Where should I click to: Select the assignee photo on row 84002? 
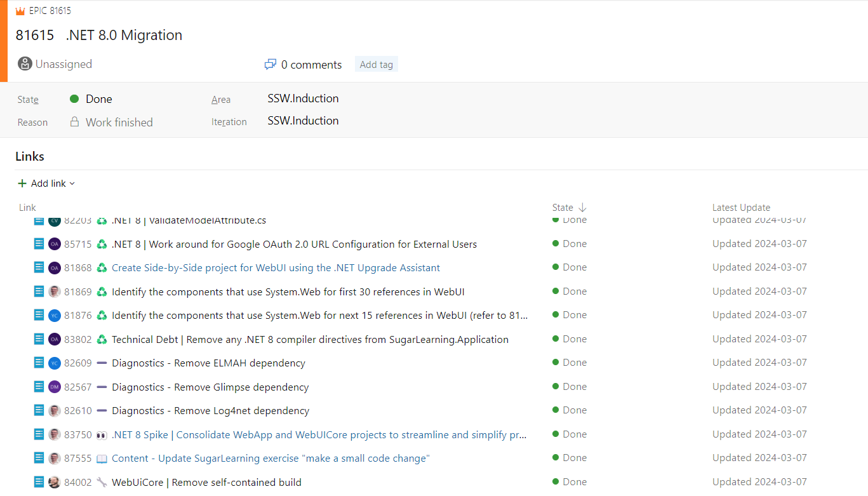click(55, 482)
